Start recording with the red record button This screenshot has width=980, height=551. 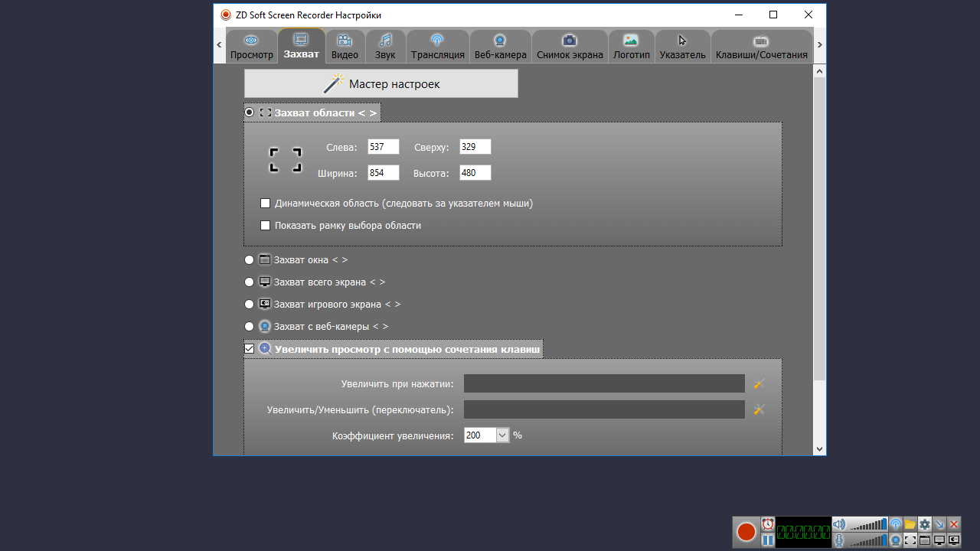(746, 532)
